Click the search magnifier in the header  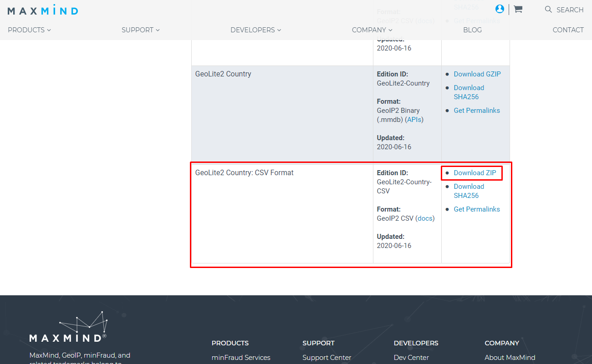pos(548,10)
